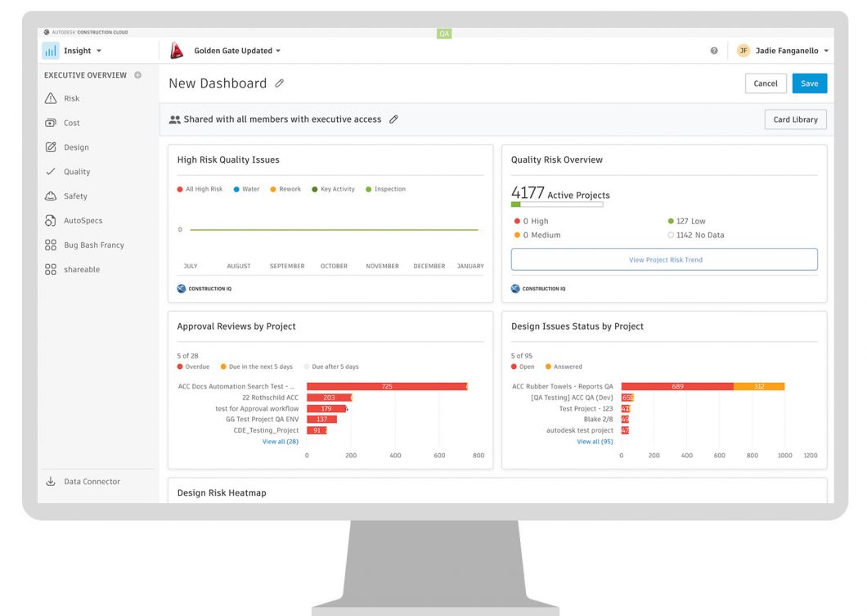Open the shareable dashboard
This screenshot has height=616, width=867.
point(82,269)
